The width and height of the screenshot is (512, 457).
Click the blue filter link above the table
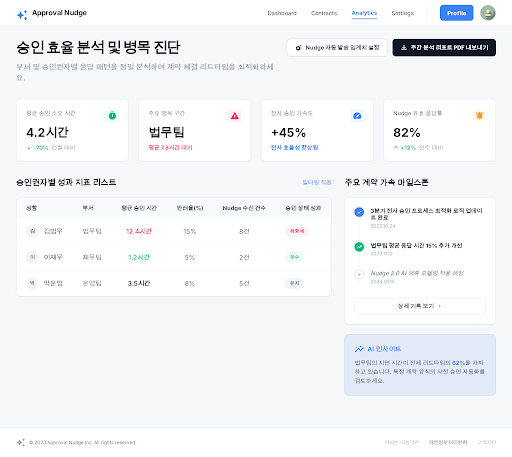(x=317, y=182)
